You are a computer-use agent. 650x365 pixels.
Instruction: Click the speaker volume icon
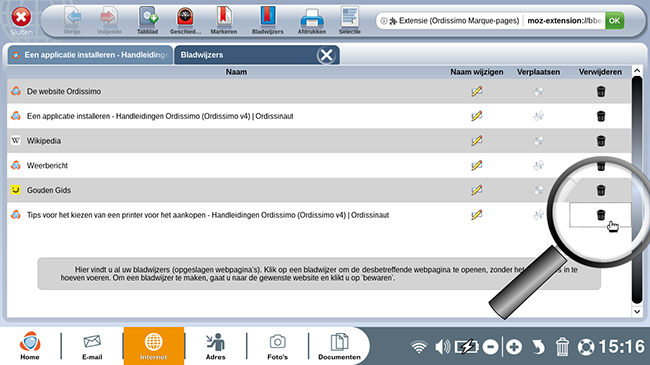(x=442, y=347)
